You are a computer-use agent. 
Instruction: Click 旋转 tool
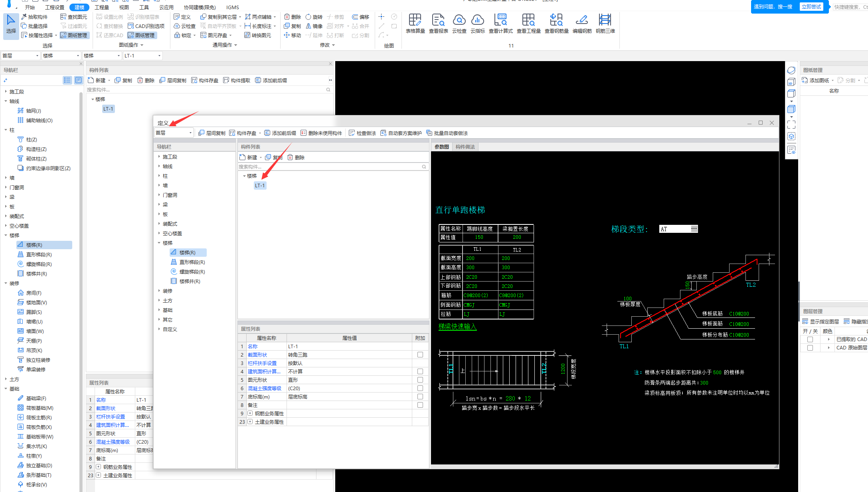point(314,17)
